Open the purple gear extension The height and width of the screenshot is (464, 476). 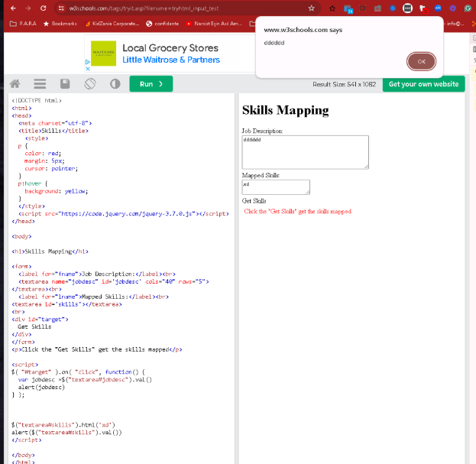coord(452,8)
